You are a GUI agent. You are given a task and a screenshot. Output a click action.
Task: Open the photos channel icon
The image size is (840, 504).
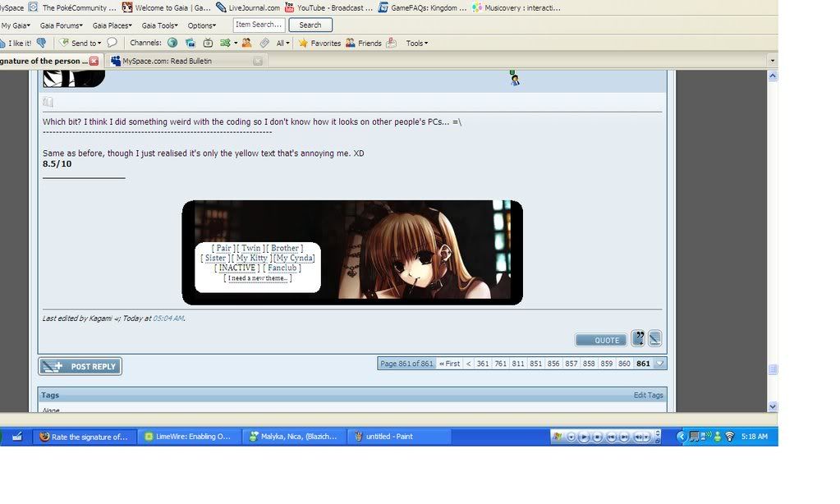tap(190, 43)
